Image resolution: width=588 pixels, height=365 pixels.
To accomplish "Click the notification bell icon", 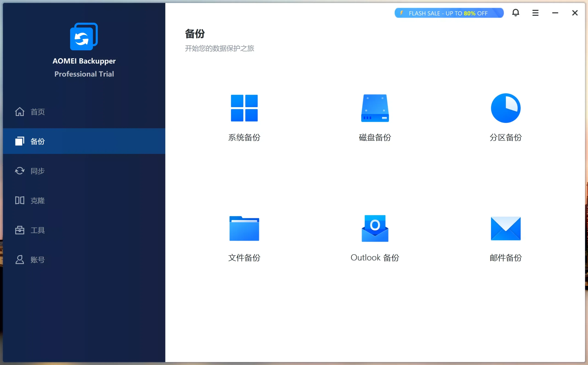I will (x=516, y=13).
